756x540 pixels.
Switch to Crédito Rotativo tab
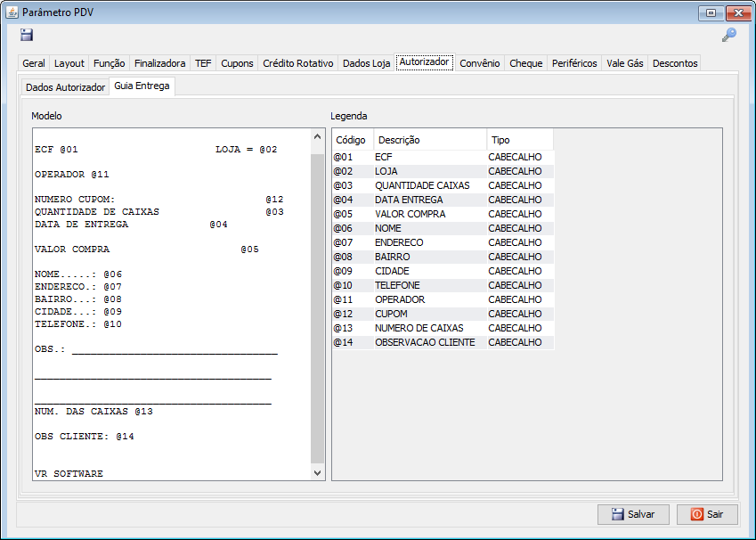pos(298,63)
